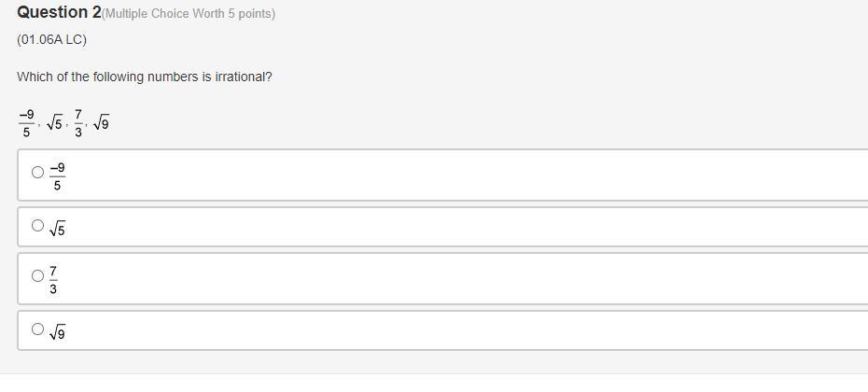Click 7/3 in the question's number list

click(x=78, y=122)
